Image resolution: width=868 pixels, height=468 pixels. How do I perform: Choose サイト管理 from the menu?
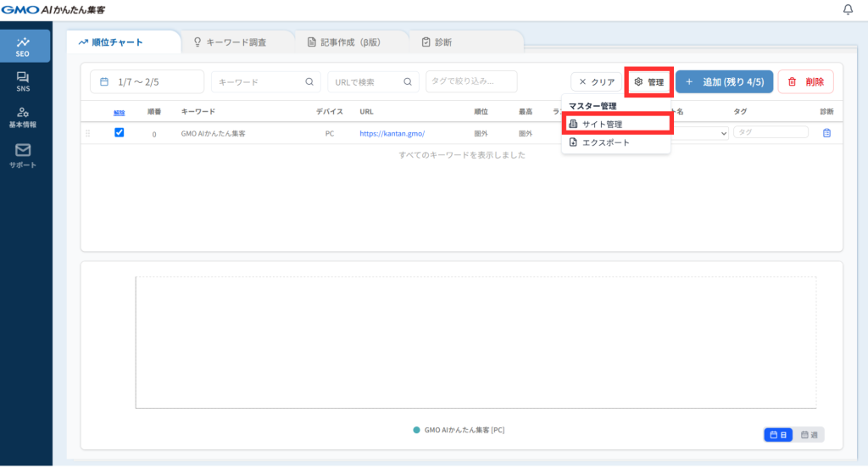[x=602, y=125]
